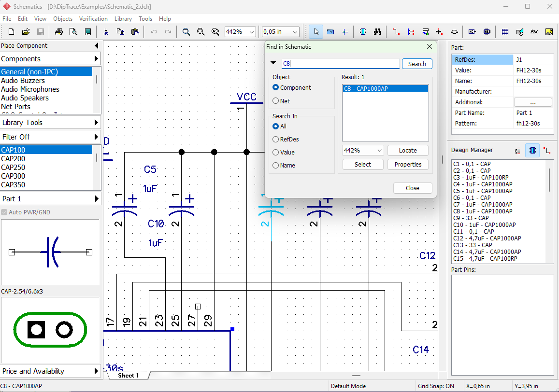Close the Find in Schematic dialog via Close button

(413, 188)
